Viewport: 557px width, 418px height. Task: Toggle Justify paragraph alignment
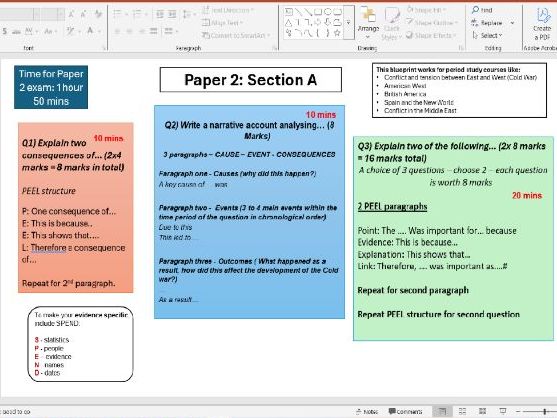click(x=153, y=31)
